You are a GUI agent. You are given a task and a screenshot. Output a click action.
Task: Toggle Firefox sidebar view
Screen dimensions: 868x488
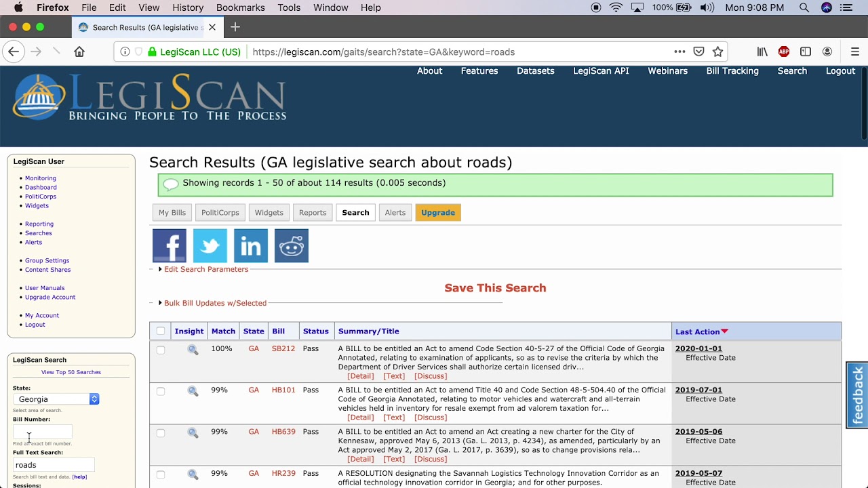point(806,52)
